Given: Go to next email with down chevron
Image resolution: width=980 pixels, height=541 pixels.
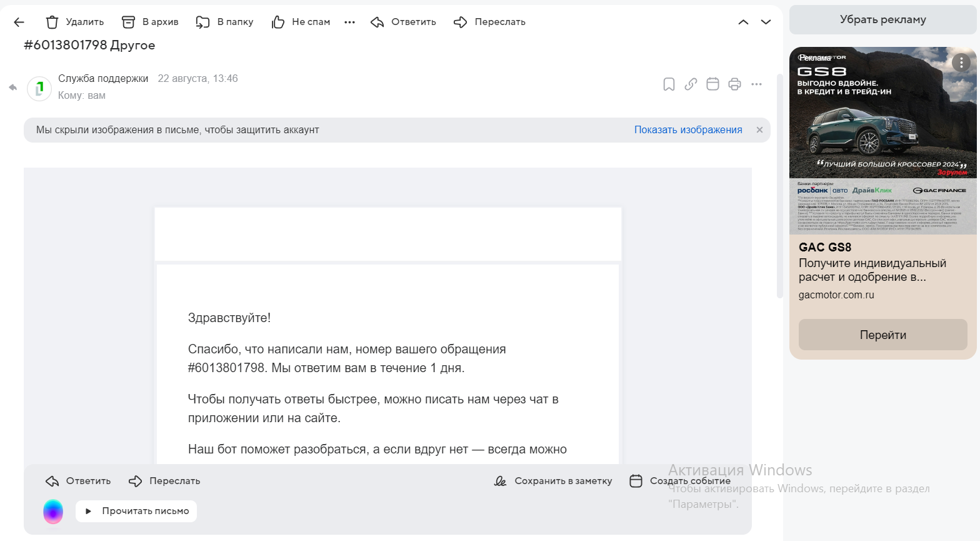Looking at the screenshot, I should pos(766,22).
